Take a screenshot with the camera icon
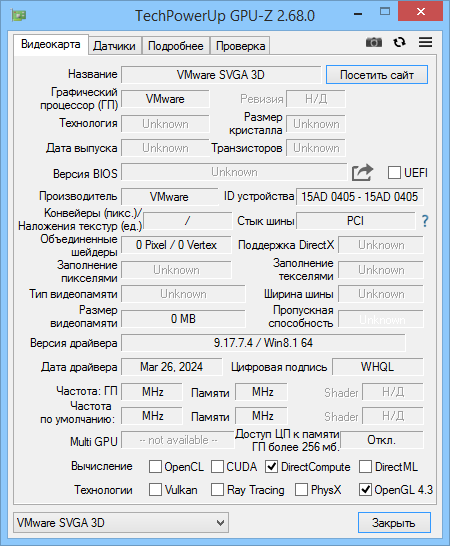Image resolution: width=450 pixels, height=546 pixels. coord(374,42)
